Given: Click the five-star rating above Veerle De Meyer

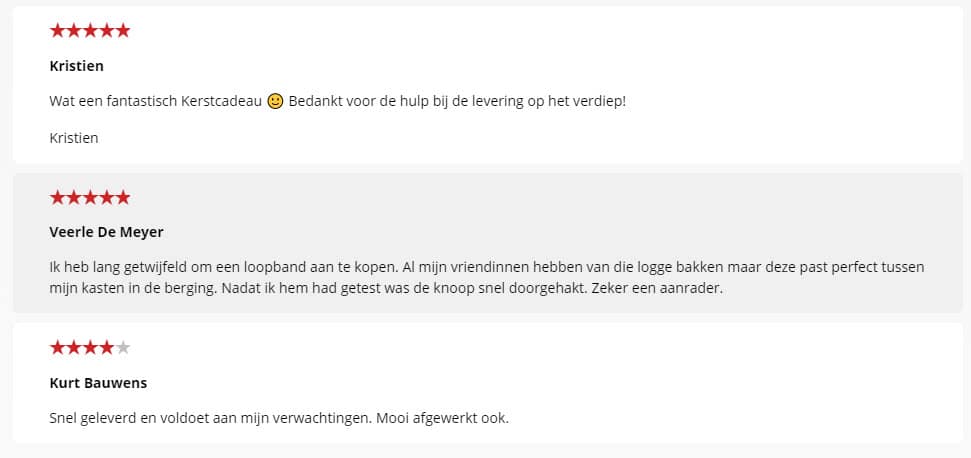Looking at the screenshot, I should click(90, 197).
